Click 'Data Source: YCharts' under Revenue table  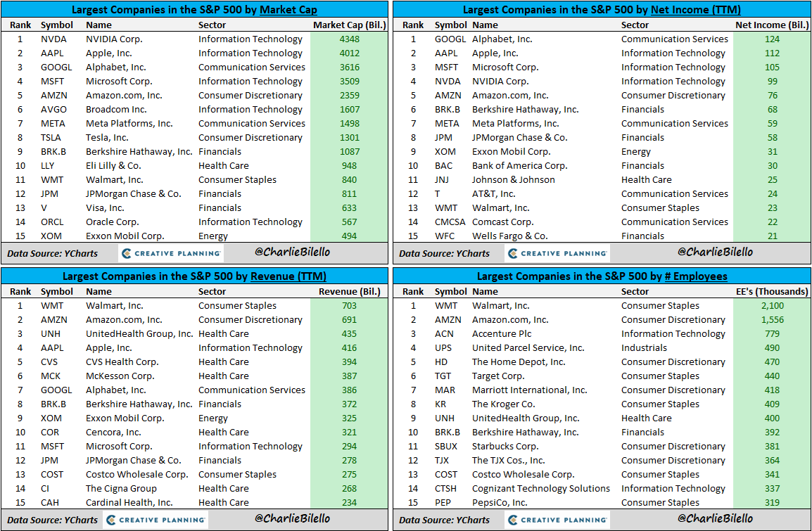pyautogui.click(x=53, y=520)
